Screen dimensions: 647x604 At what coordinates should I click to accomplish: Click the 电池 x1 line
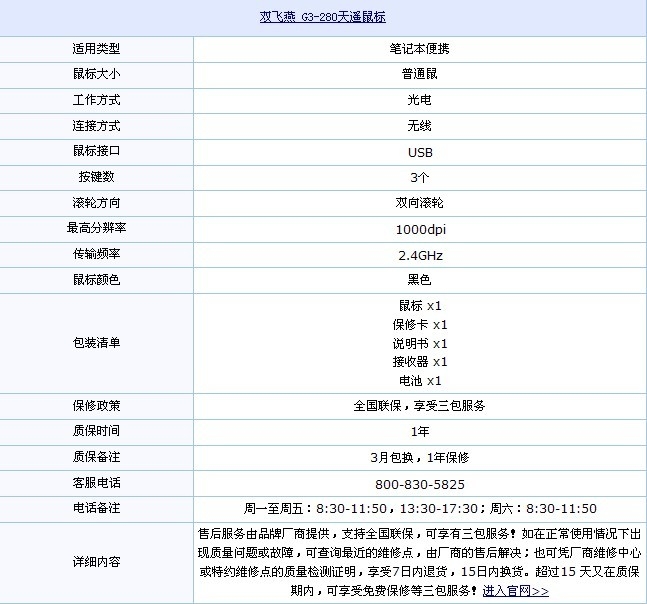point(420,380)
